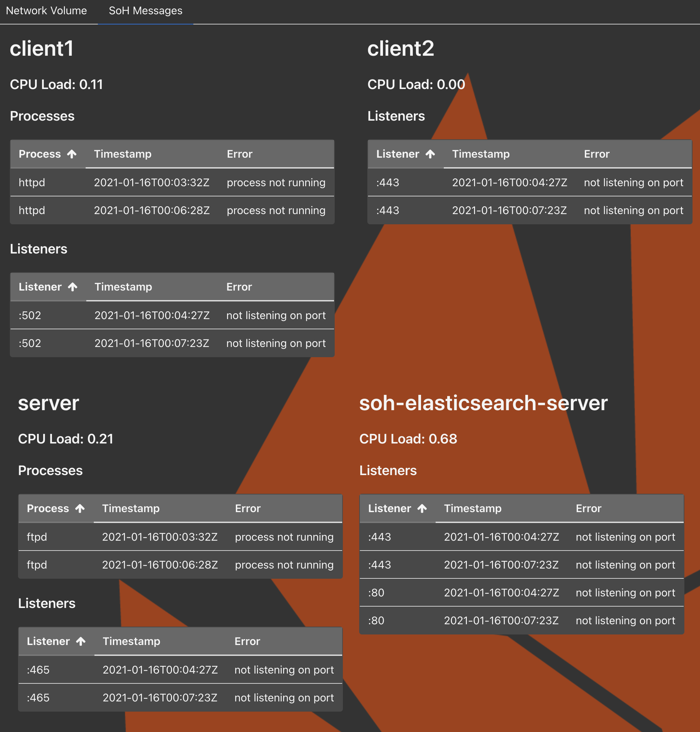Click sort arrow in client2 Listener header

tap(430, 154)
